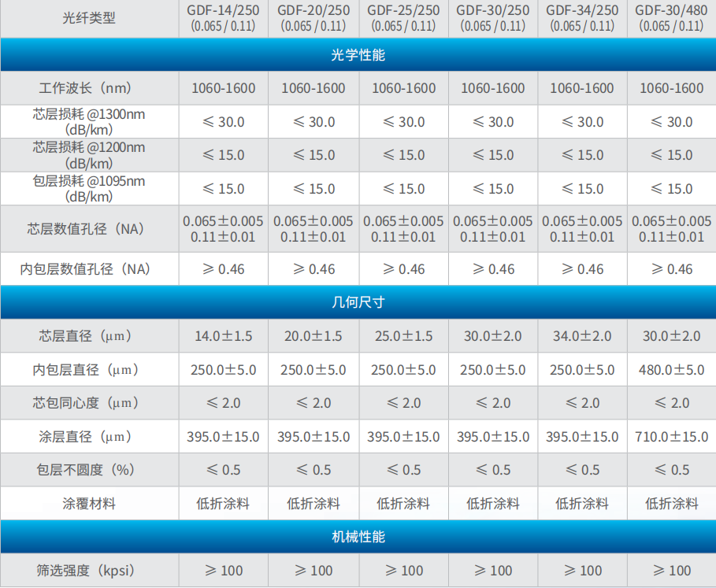Screen dimensions: 716x588
Task: Click the 480.0±5.0 inner cladding cell
Action: tap(671, 369)
